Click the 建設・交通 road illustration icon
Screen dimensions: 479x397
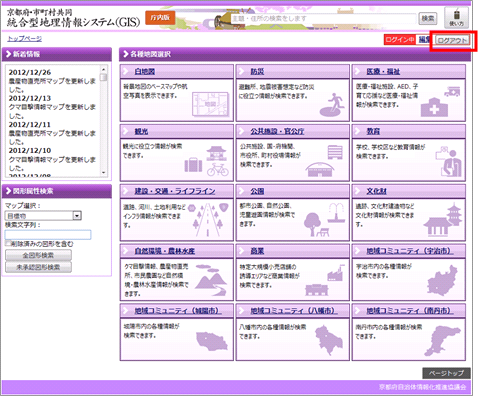pyautogui.click(x=208, y=220)
